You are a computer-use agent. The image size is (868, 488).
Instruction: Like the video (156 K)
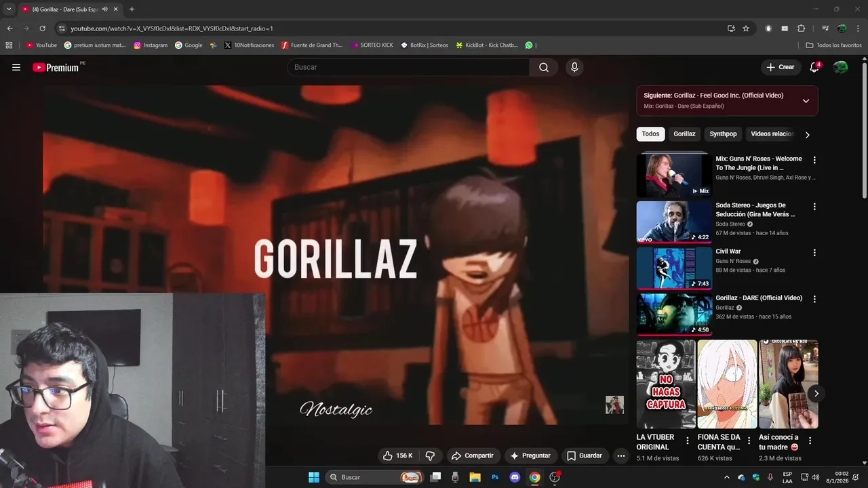coord(397,455)
